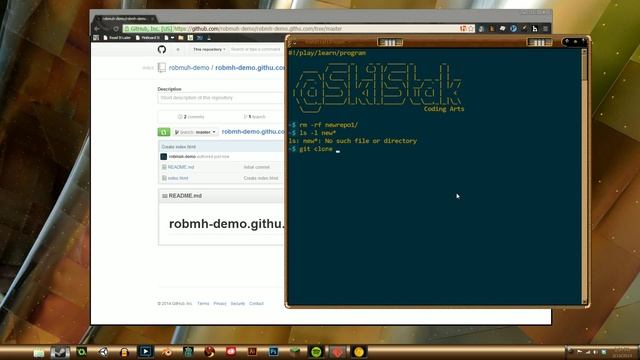Click the green compare branches button
This screenshot has width=640, height=360.
point(164,132)
